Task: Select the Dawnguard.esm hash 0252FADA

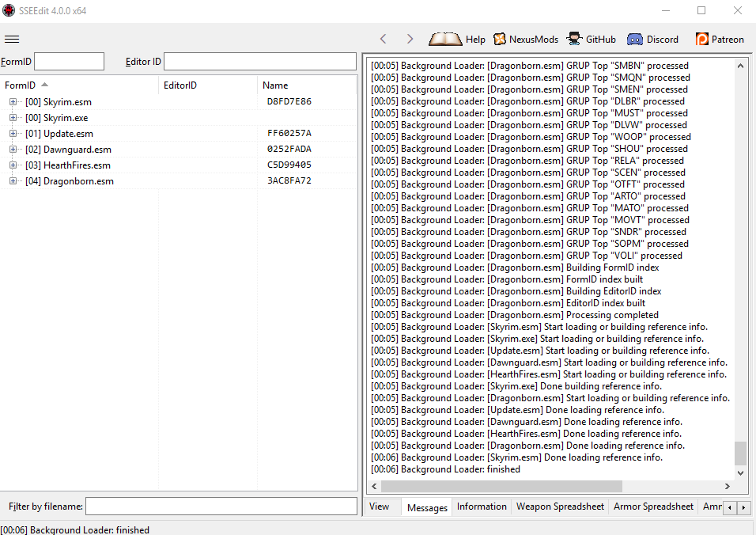Action: point(289,149)
